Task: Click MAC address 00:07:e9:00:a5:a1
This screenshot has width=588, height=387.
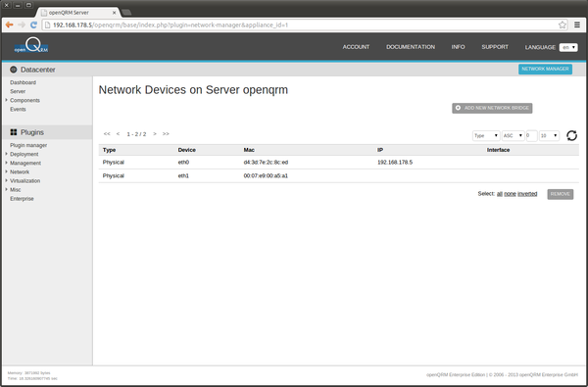Action: (266, 176)
